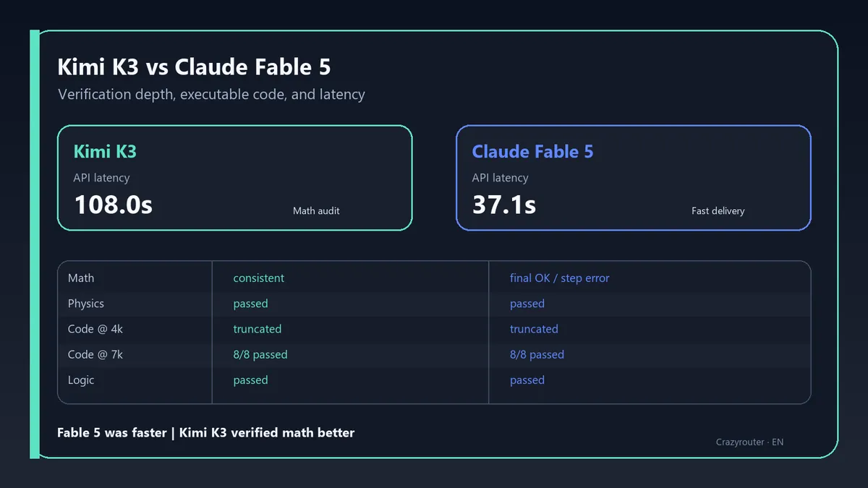Click 'API latency' label in Kimi K3 card
This screenshot has height=488, width=868.
tap(101, 178)
